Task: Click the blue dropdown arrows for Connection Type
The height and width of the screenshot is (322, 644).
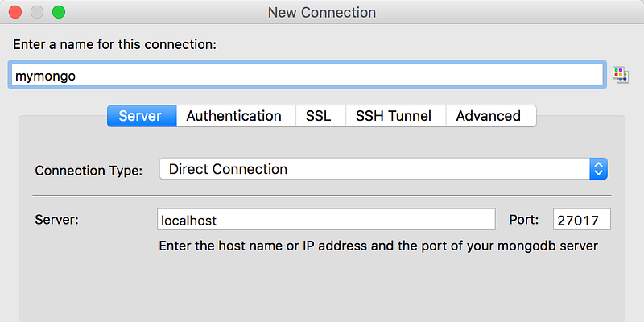Action: pos(598,169)
